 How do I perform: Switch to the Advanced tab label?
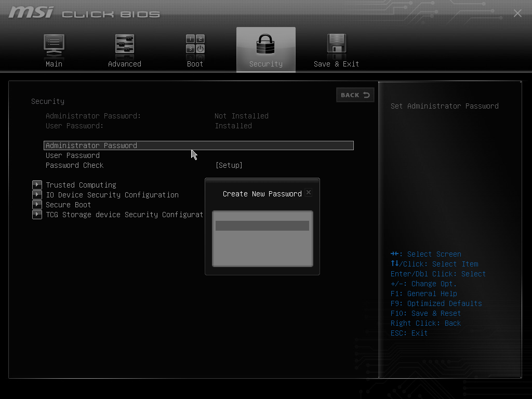coord(125,64)
